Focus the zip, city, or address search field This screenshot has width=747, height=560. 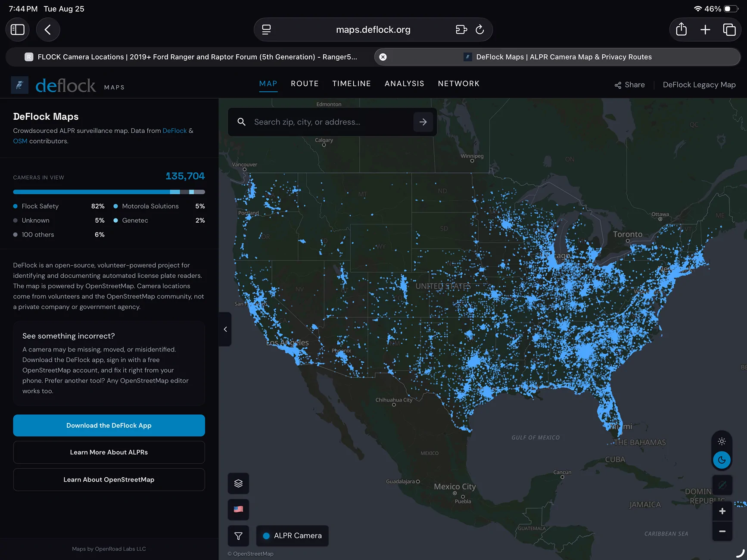pos(332,122)
